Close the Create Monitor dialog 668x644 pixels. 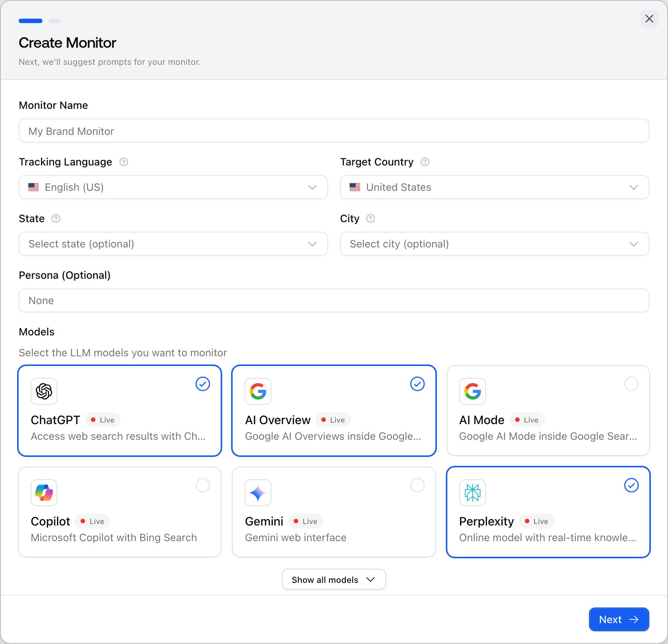point(649,19)
